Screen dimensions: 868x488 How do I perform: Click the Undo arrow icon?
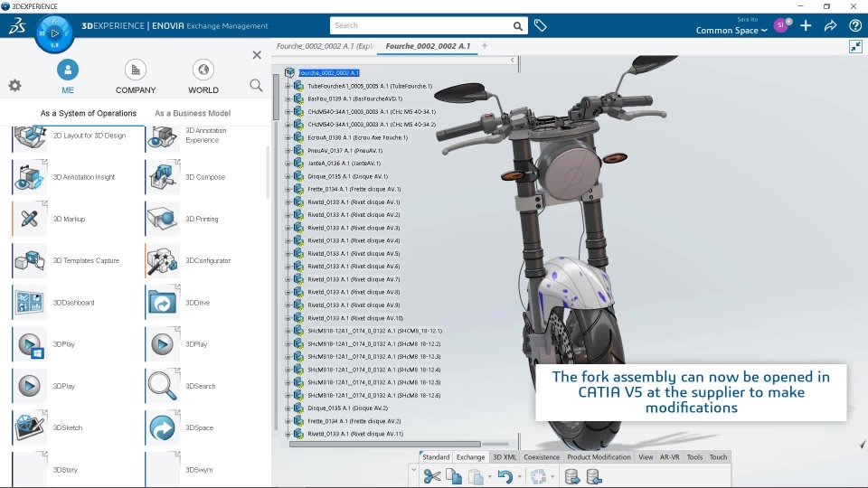click(505, 476)
